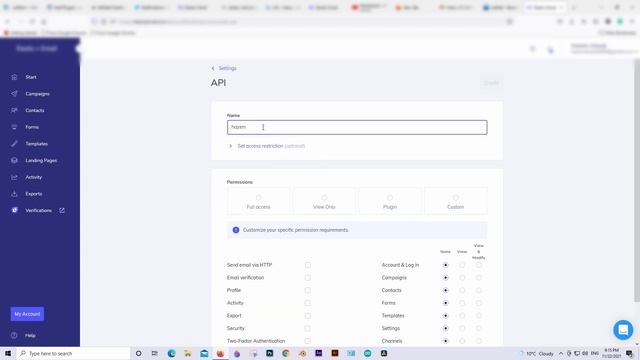This screenshot has height=360, width=640.
Task: Open Help in the sidebar
Action: pyautogui.click(x=30, y=336)
